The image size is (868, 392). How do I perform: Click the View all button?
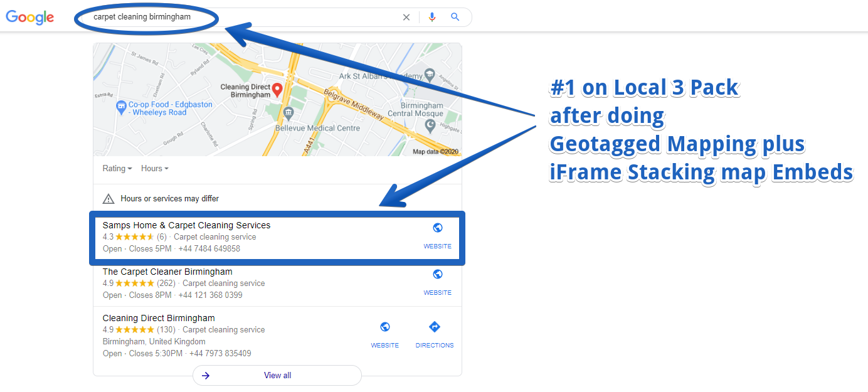tap(277, 375)
